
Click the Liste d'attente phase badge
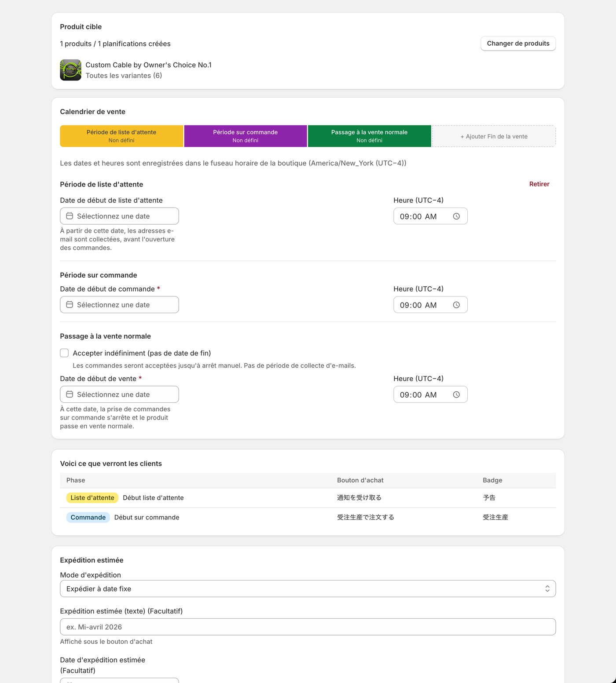click(x=92, y=498)
